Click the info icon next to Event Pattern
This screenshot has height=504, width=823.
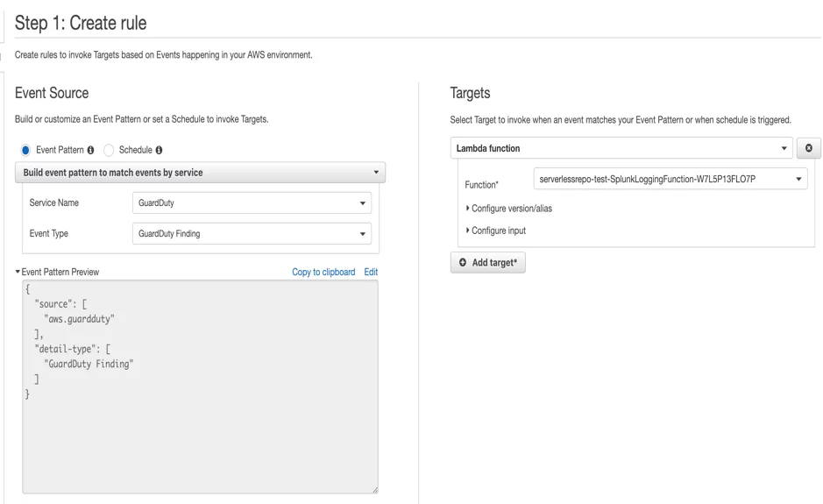91,150
